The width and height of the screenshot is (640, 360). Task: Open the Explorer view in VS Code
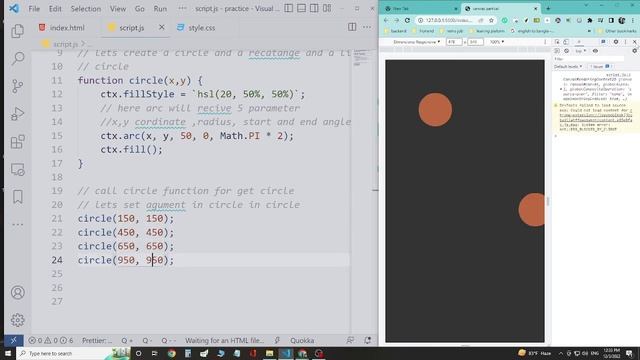click(x=18, y=31)
